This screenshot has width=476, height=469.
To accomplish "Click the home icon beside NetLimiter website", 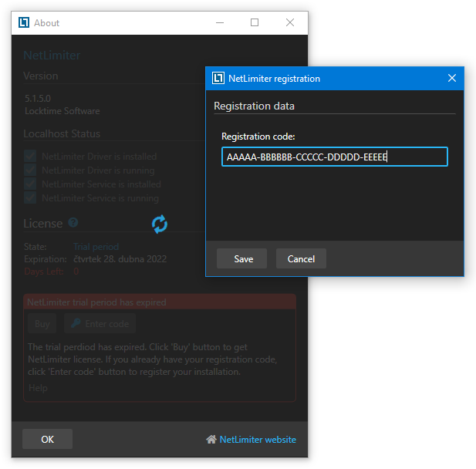I will tap(211, 440).
